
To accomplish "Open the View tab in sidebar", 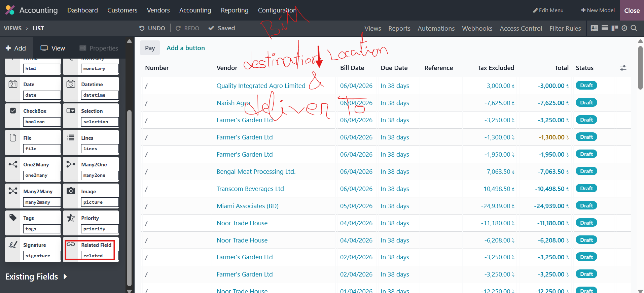I will (x=53, y=48).
